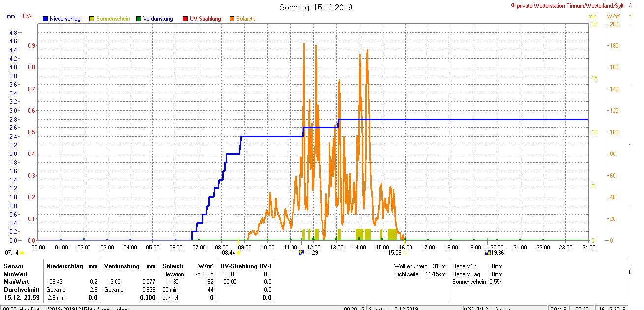
Task: Click the Elevation value -58.095
Action: pyautogui.click(x=204, y=274)
